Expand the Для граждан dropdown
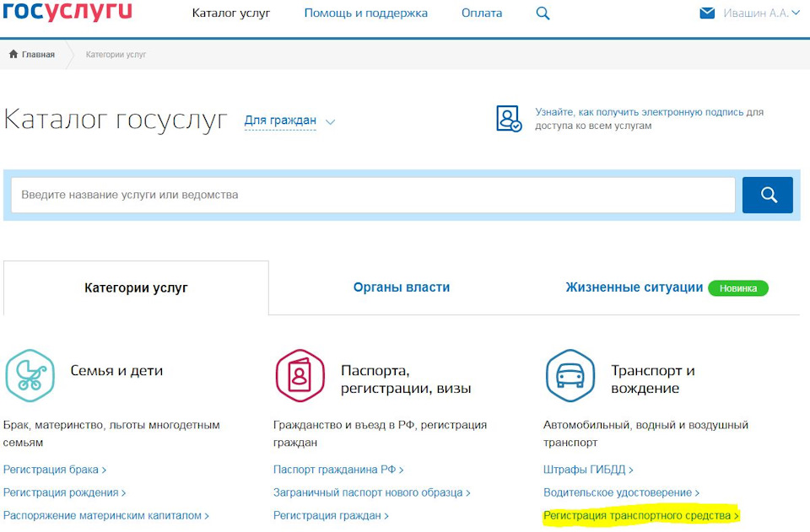The width and height of the screenshot is (810, 532). click(289, 121)
